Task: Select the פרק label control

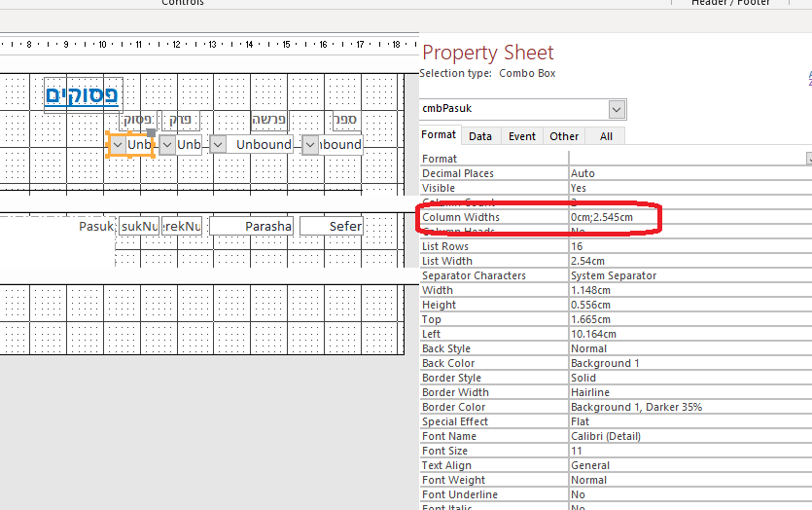Action: (x=181, y=120)
